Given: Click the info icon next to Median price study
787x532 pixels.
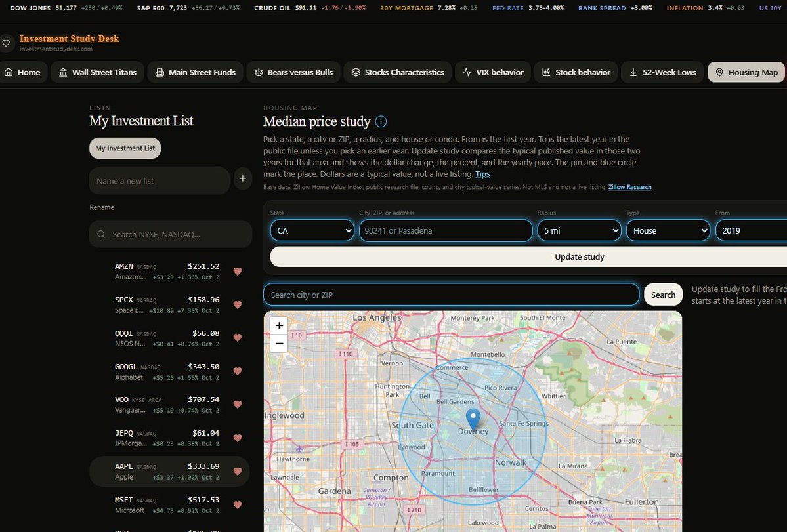Looking at the screenshot, I should point(381,122).
